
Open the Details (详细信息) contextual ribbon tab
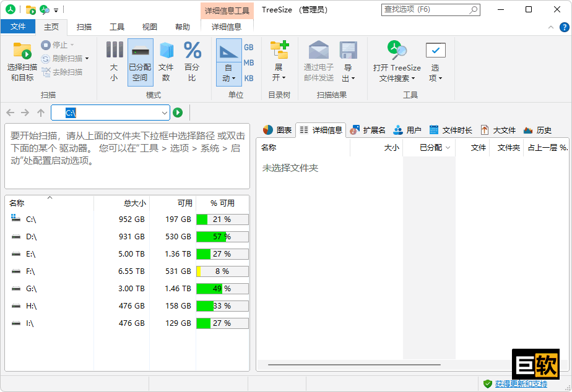click(x=227, y=27)
